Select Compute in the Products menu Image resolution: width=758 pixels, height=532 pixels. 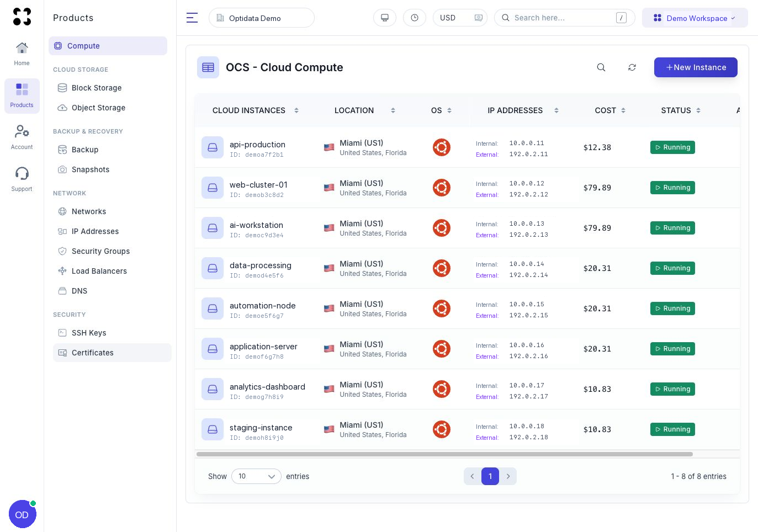(x=108, y=46)
